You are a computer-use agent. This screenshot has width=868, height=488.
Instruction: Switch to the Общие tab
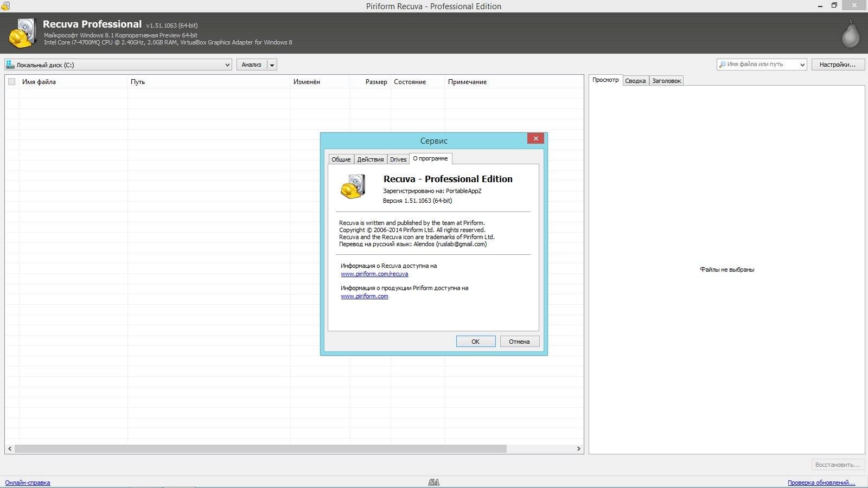tap(341, 159)
